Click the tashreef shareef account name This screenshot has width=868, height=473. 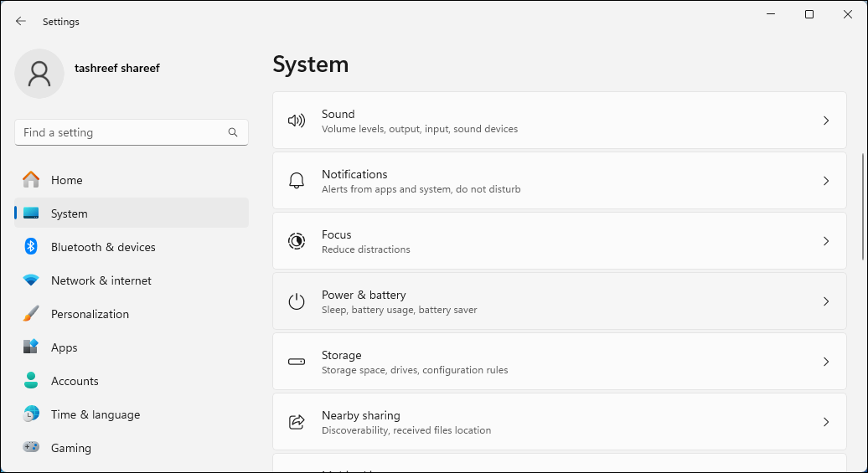click(117, 68)
